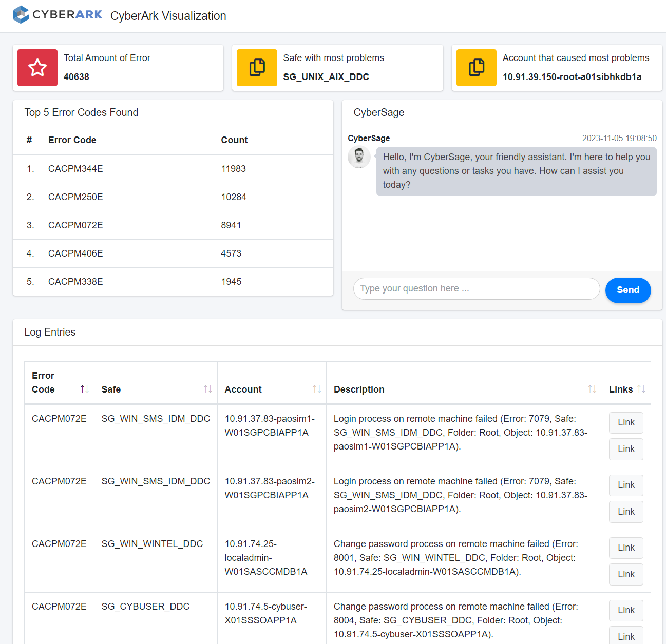Click the account 10.91.39.150-root-a01sibhkdb1a
This screenshot has width=666, height=644.
click(572, 77)
